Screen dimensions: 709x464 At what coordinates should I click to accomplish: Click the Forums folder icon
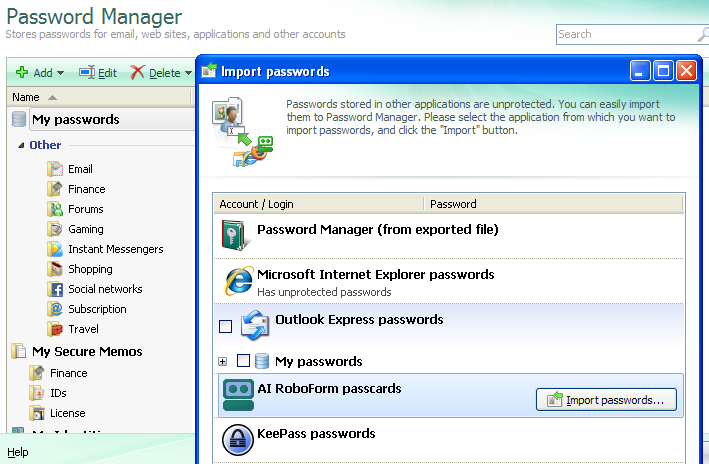(x=55, y=209)
